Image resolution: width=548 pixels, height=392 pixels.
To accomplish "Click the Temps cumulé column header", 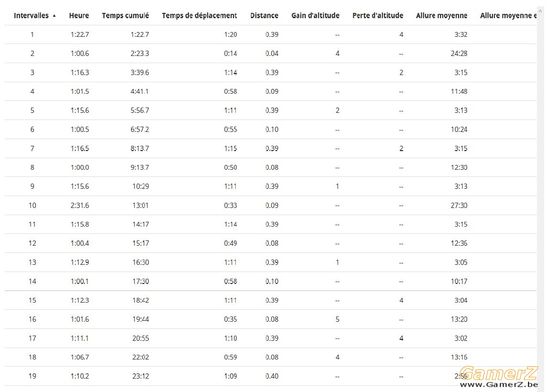I will 125,16.
